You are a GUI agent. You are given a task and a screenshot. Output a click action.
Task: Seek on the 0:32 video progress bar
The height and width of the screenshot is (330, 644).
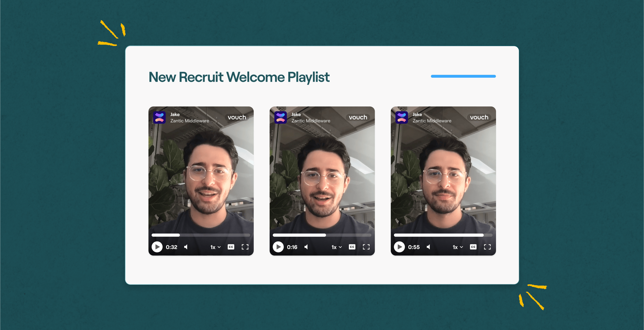[x=201, y=235]
